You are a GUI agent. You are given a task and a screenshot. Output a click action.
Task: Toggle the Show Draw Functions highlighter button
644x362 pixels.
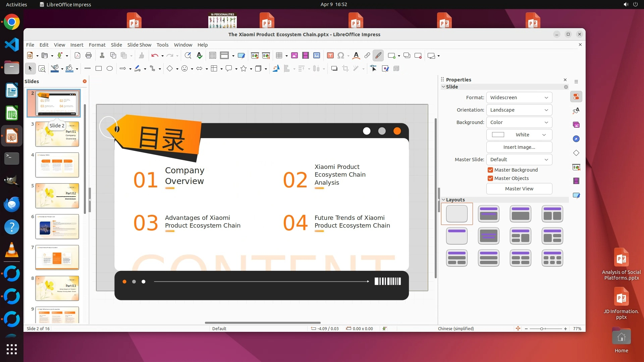pyautogui.click(x=378, y=56)
